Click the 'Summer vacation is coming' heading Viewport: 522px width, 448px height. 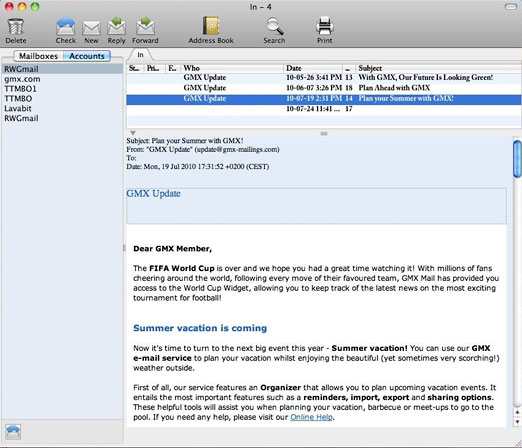click(200, 328)
